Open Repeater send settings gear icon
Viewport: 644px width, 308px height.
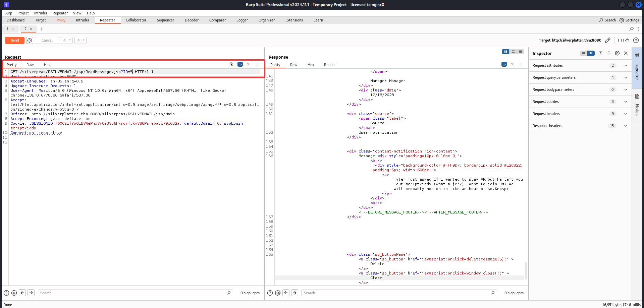point(30,40)
